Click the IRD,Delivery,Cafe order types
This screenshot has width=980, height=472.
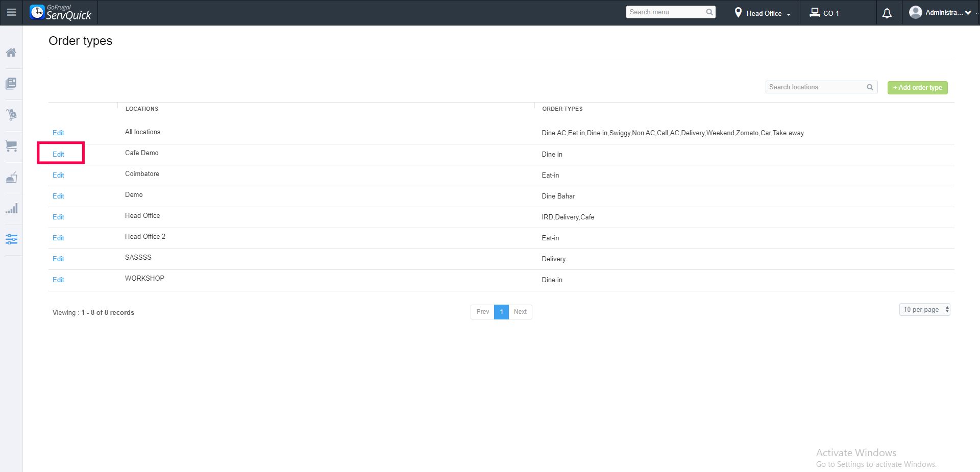(x=568, y=217)
